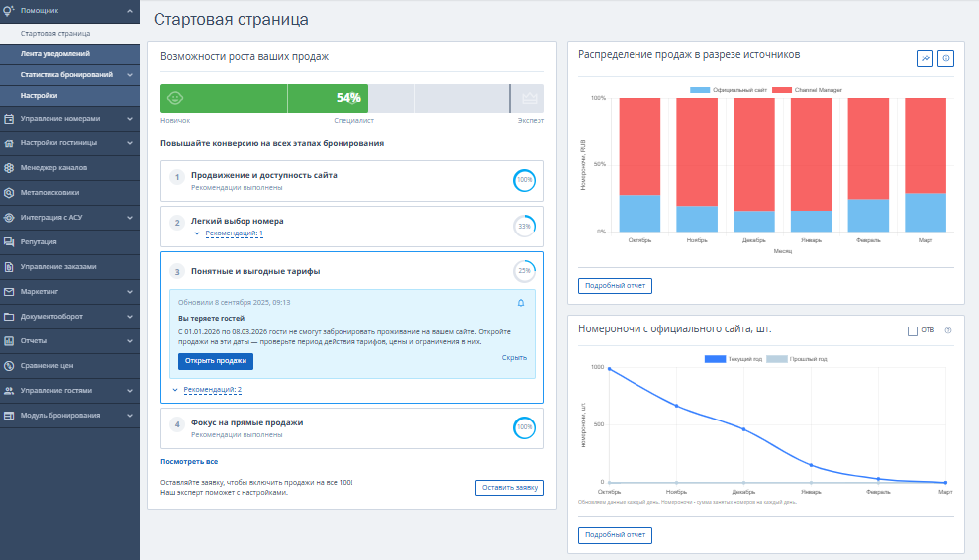
Task: Click the Открыть продажи button
Action: (x=216, y=361)
